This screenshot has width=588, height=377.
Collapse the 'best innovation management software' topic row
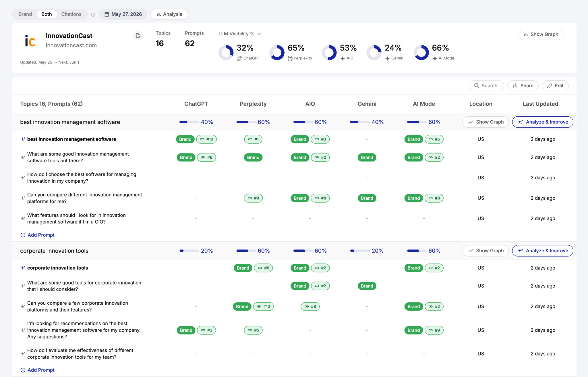70,122
